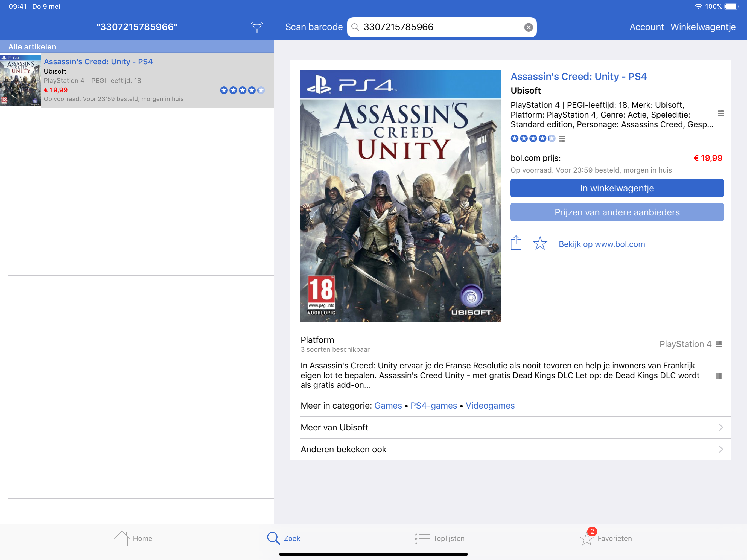This screenshot has width=747, height=560.
Task: Add item with In winkelwagentje button
Action: pyautogui.click(x=617, y=188)
